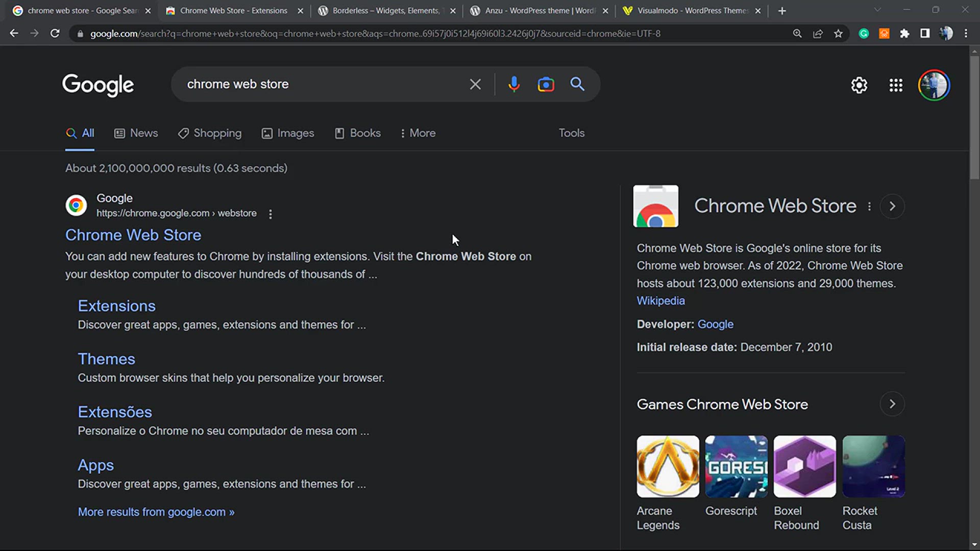Open Google quick settings gear

pyautogui.click(x=859, y=85)
